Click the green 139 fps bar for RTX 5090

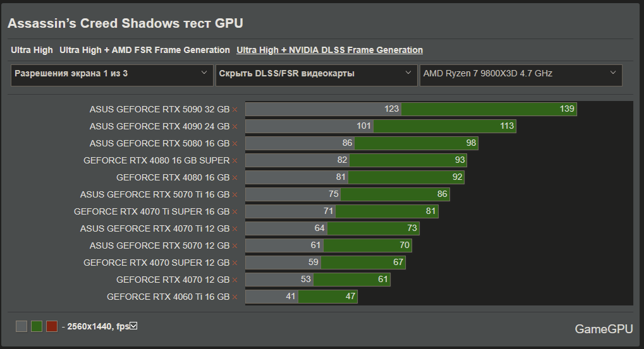(489, 109)
